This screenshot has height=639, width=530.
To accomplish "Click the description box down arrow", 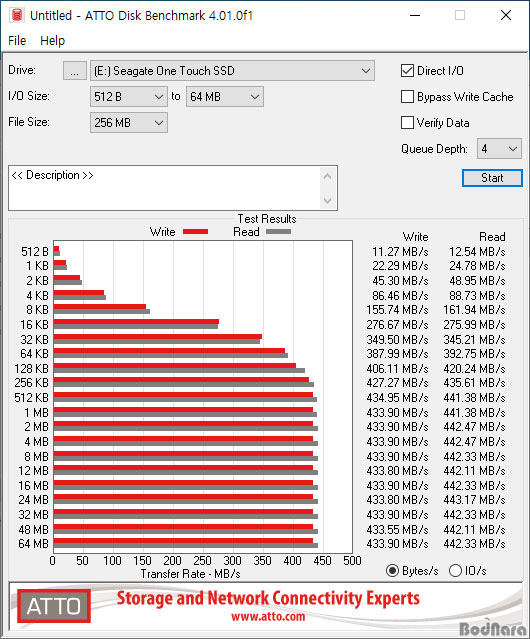I will pyautogui.click(x=328, y=200).
